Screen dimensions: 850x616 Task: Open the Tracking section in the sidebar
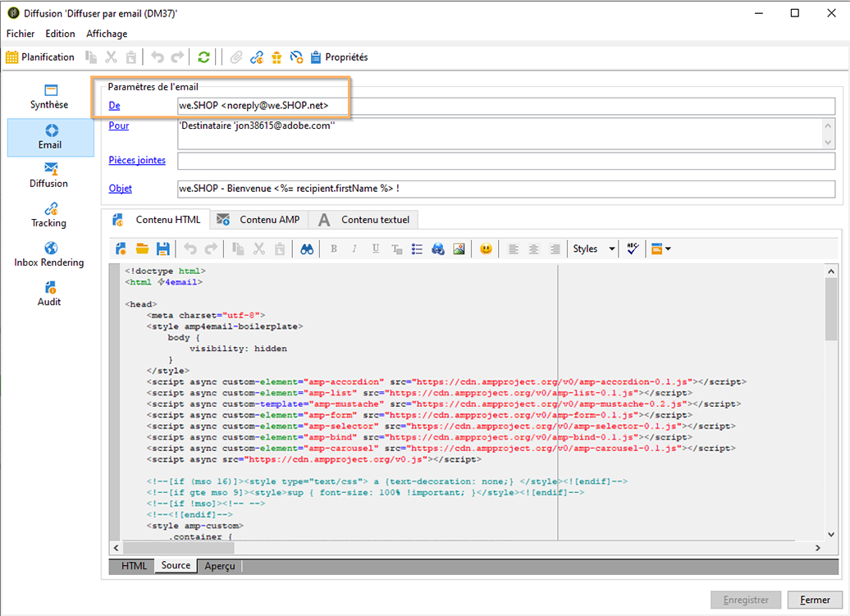pos(49,215)
